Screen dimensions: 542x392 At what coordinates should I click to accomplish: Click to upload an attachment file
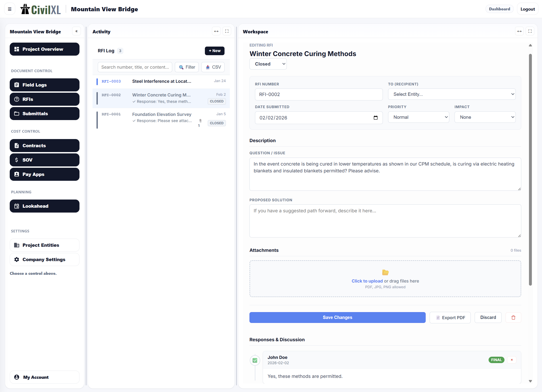367,281
